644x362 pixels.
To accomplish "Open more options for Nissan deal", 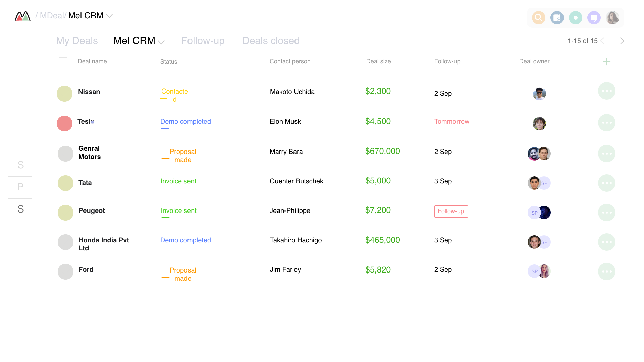I will point(607,91).
